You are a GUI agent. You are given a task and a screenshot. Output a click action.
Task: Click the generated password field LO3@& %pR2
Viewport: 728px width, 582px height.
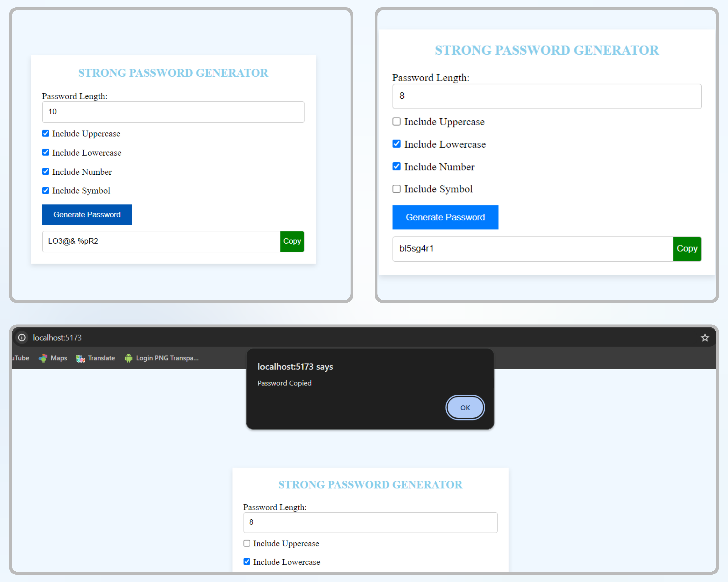coord(161,241)
